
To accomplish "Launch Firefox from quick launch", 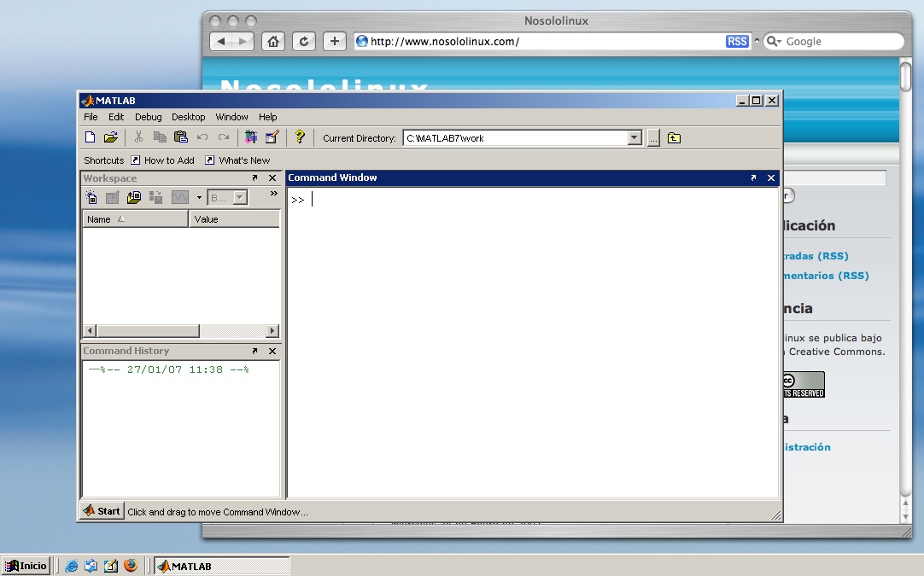I will tap(131, 566).
